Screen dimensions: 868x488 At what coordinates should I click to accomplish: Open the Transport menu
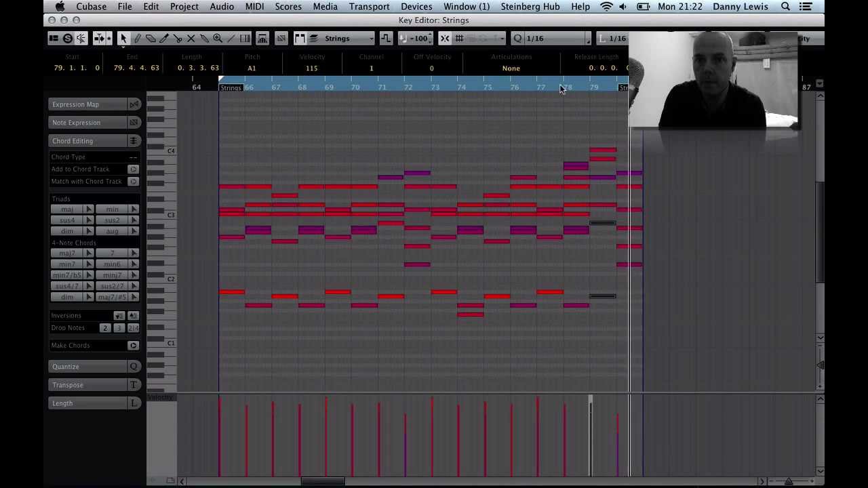[x=369, y=7]
